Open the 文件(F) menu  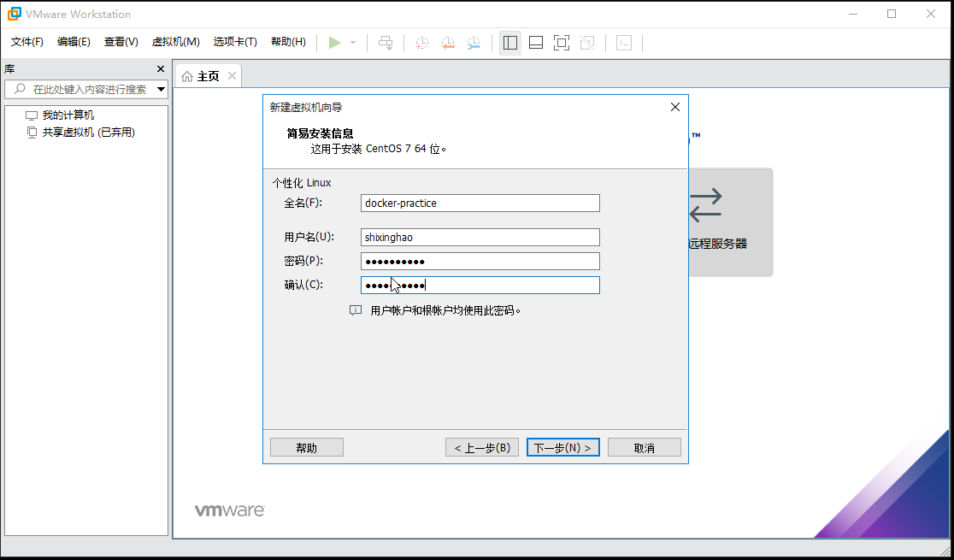[27, 42]
